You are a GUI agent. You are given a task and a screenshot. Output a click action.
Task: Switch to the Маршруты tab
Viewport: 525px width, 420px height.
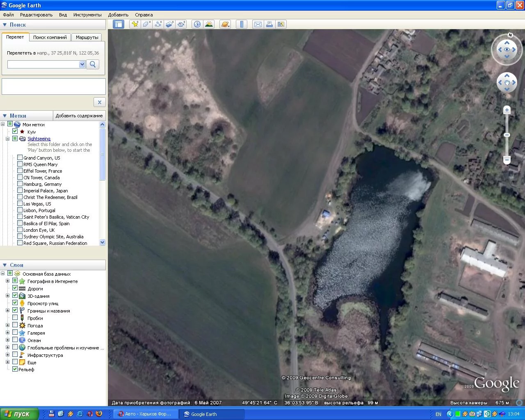point(87,37)
